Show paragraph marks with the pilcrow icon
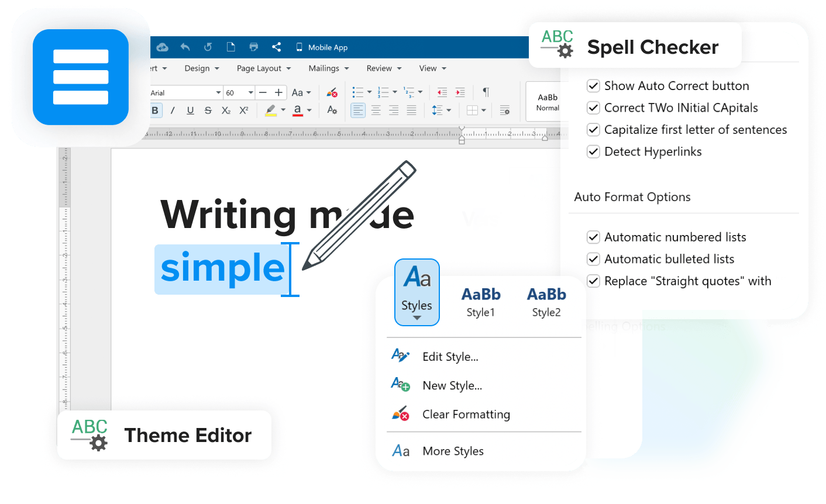Viewport: 826px width, 504px height. (485, 92)
